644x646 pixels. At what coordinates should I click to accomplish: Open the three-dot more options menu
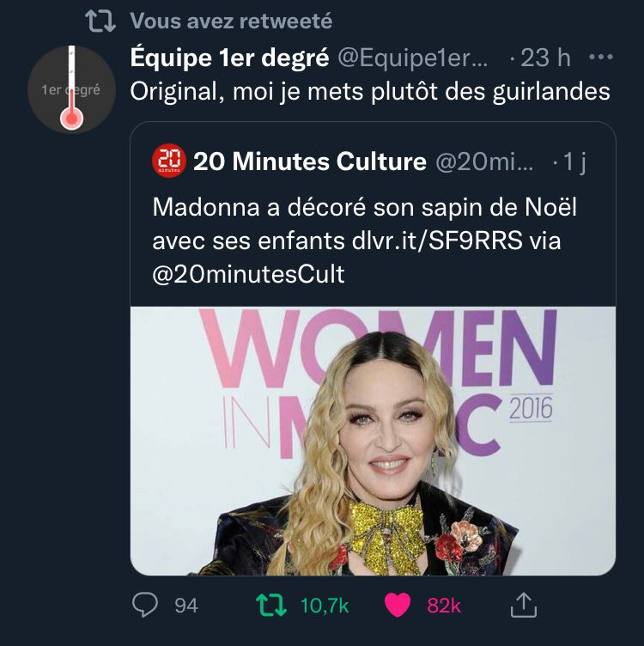(599, 58)
